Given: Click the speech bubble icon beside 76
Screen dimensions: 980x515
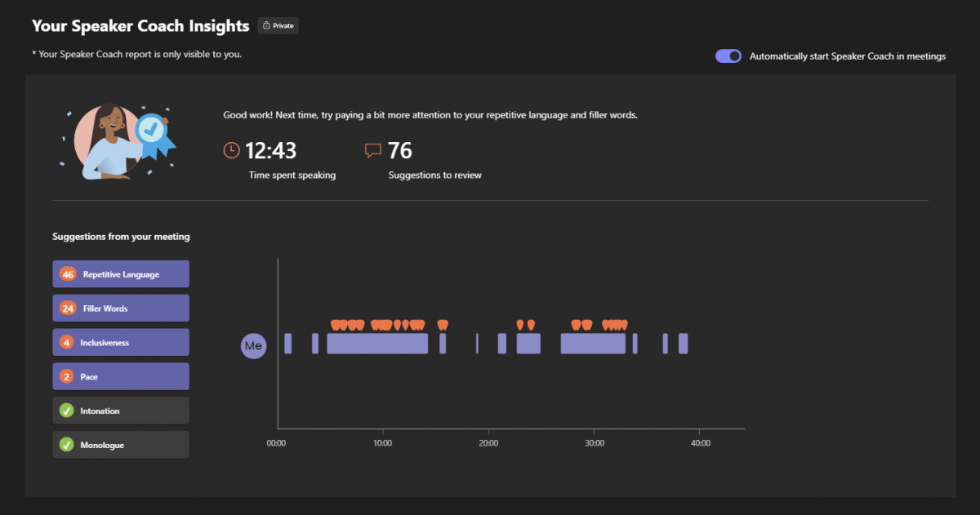Looking at the screenshot, I should point(373,150).
